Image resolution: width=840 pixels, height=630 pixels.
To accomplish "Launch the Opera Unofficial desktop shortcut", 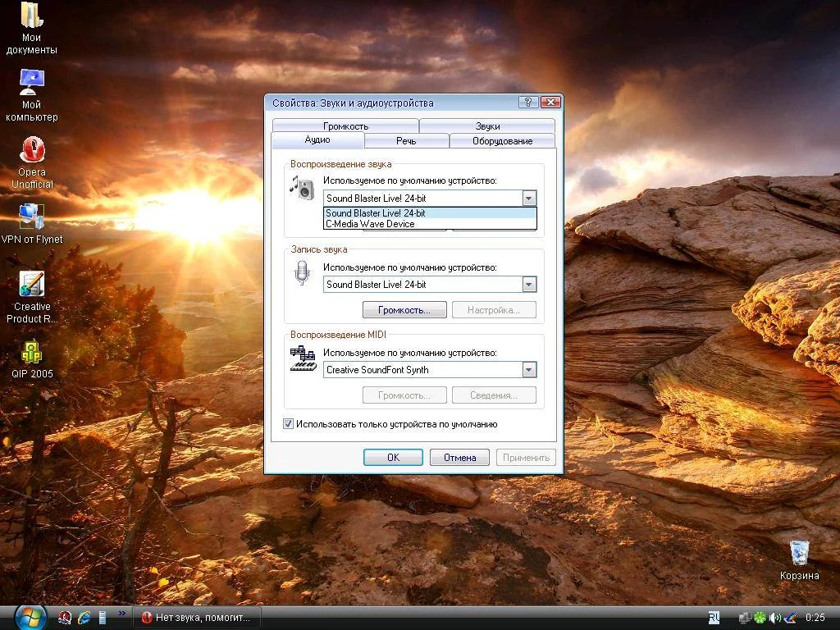I will coord(32,162).
